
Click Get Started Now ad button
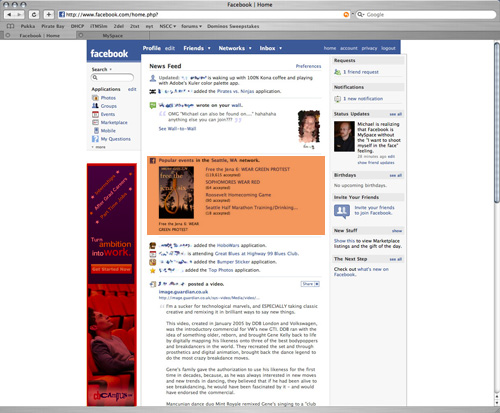pos(111,269)
